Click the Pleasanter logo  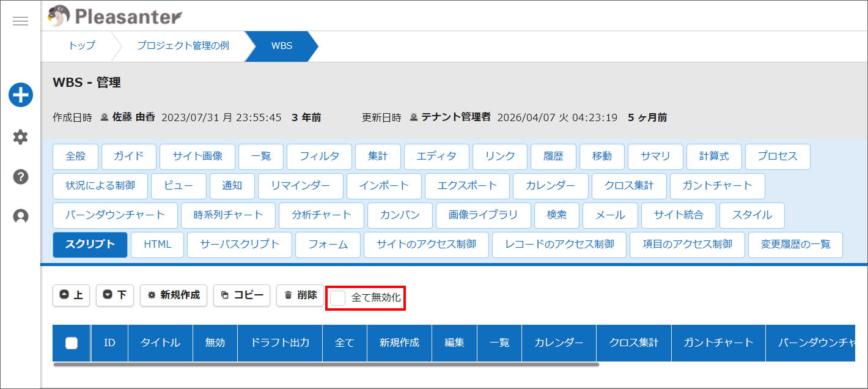(x=115, y=15)
